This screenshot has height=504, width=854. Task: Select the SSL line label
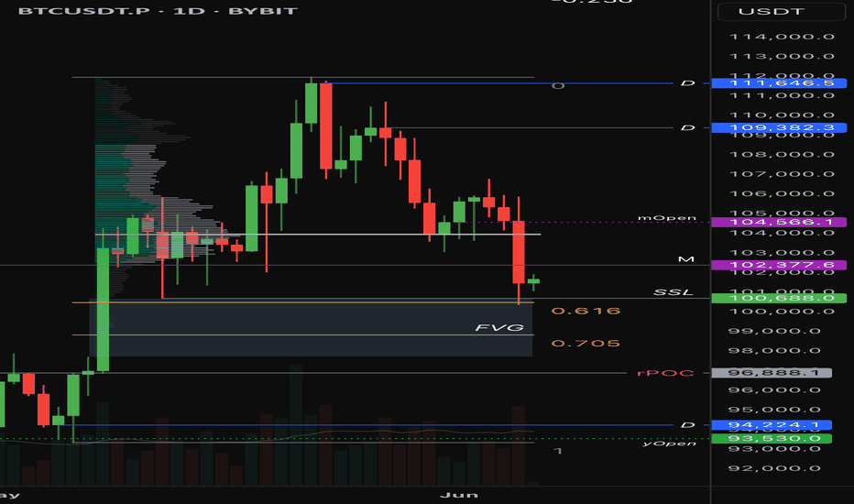pyautogui.click(x=673, y=292)
